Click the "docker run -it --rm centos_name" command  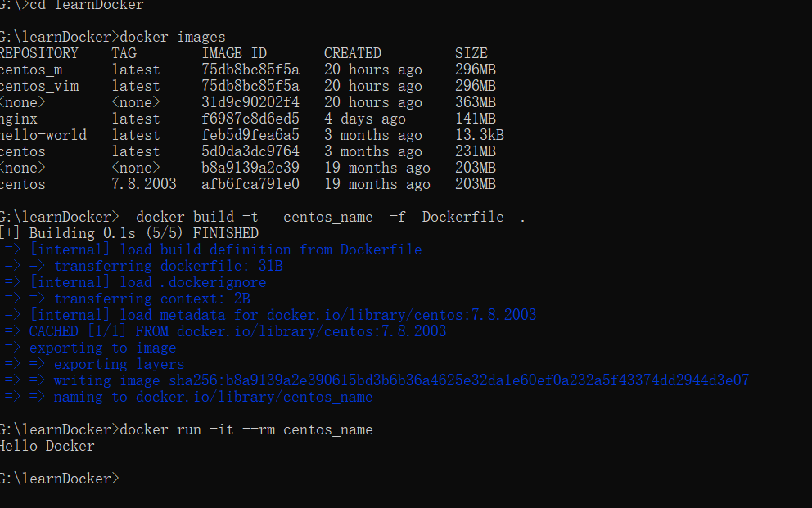point(246,429)
